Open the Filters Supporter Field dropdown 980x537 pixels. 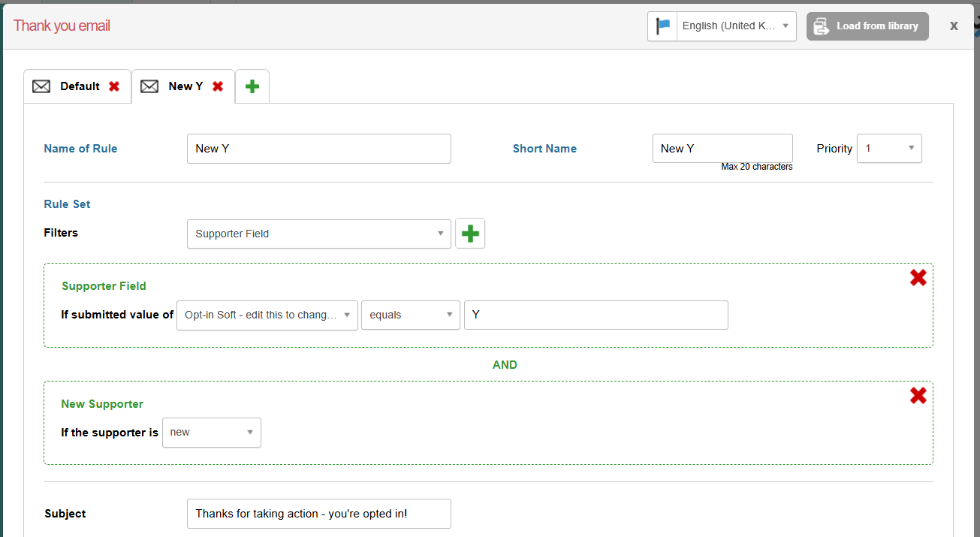coord(319,234)
